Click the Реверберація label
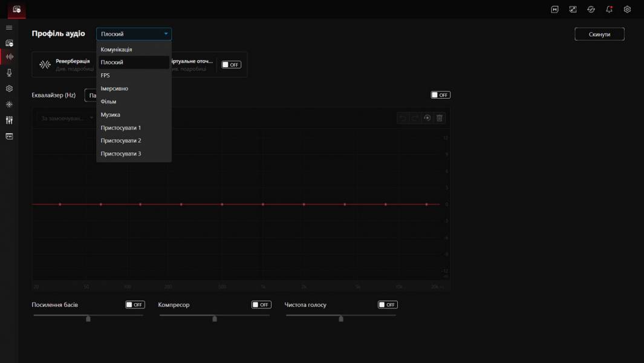The image size is (644, 363). [73, 61]
